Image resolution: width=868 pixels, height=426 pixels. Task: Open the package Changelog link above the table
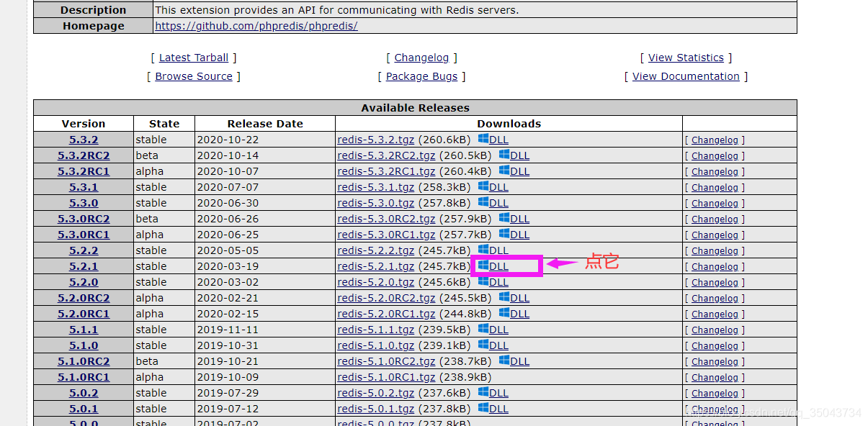(x=421, y=58)
